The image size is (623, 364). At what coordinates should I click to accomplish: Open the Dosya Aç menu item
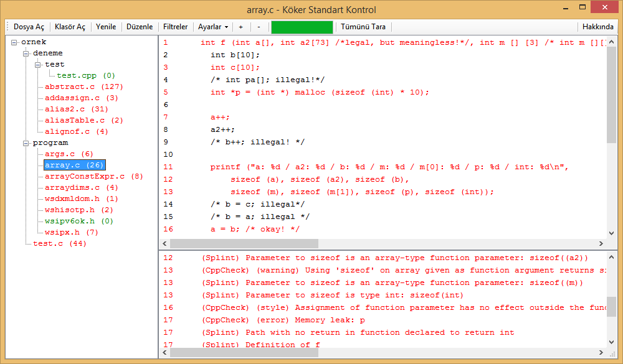[x=29, y=27]
